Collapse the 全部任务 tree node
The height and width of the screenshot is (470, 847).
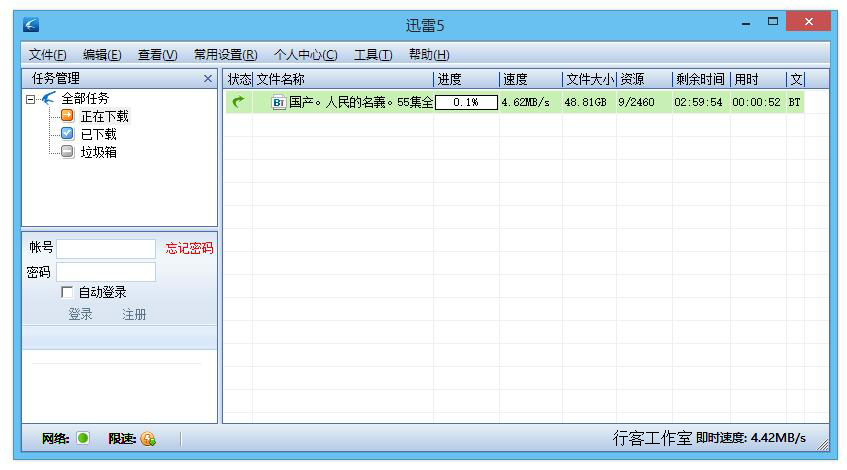[x=31, y=98]
